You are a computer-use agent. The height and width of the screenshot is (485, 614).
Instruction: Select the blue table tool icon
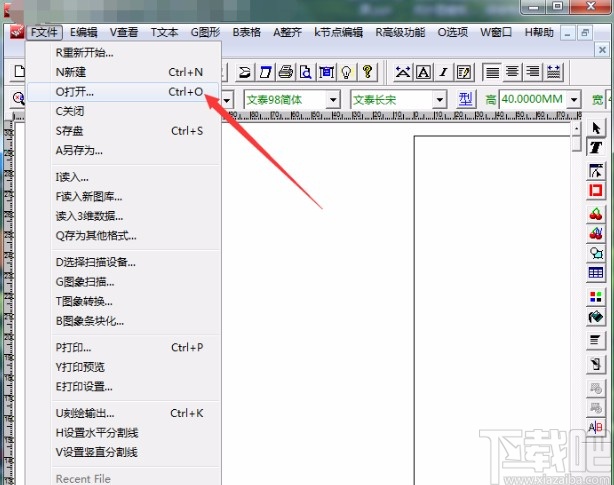(x=596, y=272)
